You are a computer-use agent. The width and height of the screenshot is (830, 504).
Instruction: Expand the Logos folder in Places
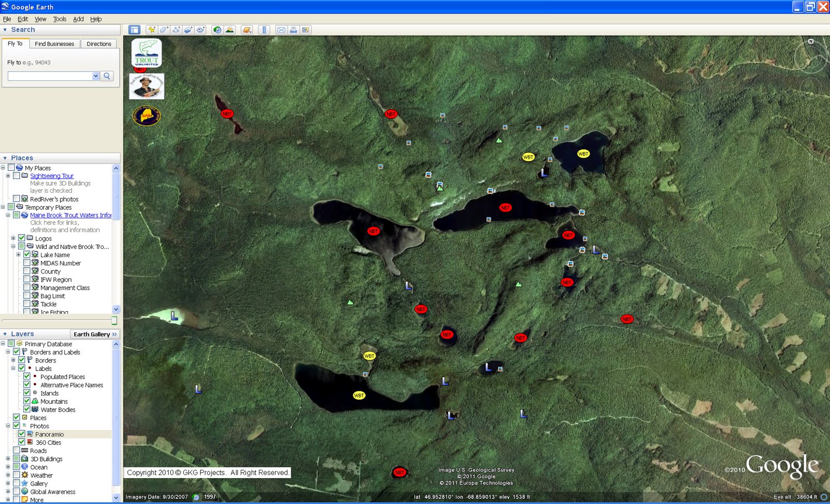coord(13,238)
